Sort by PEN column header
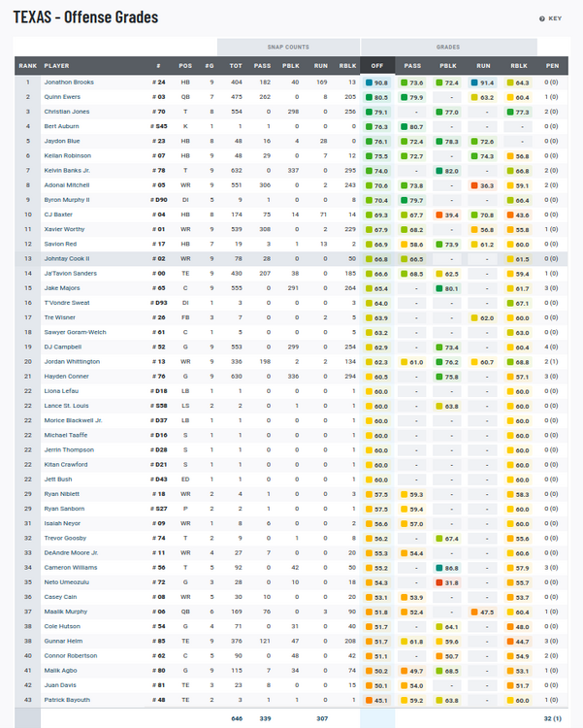This screenshot has height=728, width=583. (551, 65)
